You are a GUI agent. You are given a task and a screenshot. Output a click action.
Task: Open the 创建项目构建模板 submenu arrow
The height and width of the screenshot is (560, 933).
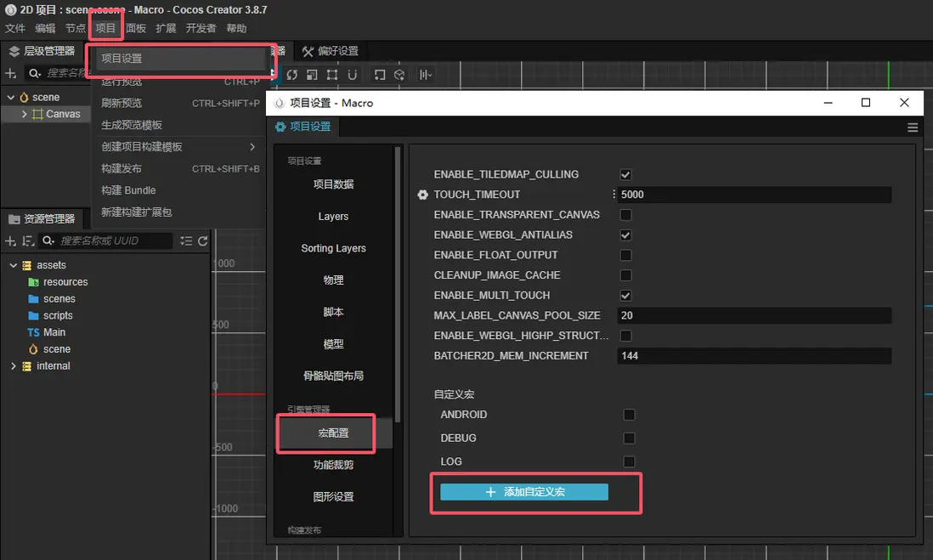[252, 147]
